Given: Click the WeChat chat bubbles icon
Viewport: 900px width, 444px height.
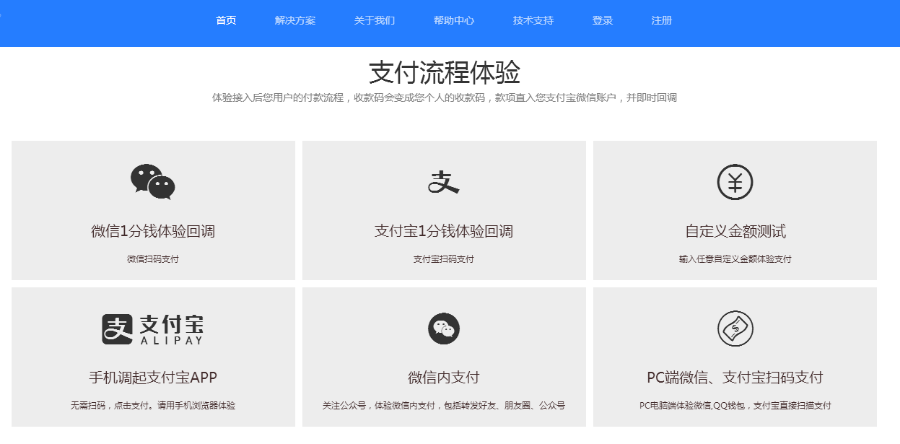Looking at the screenshot, I should pyautogui.click(x=153, y=182).
